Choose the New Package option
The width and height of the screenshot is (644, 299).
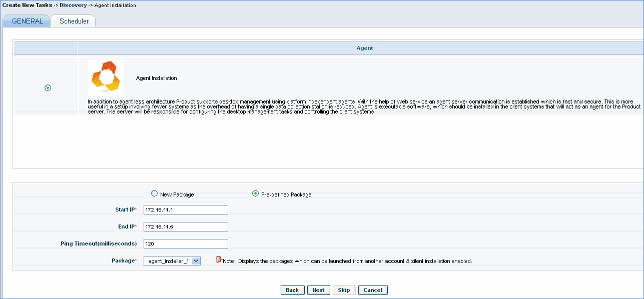coord(155,193)
